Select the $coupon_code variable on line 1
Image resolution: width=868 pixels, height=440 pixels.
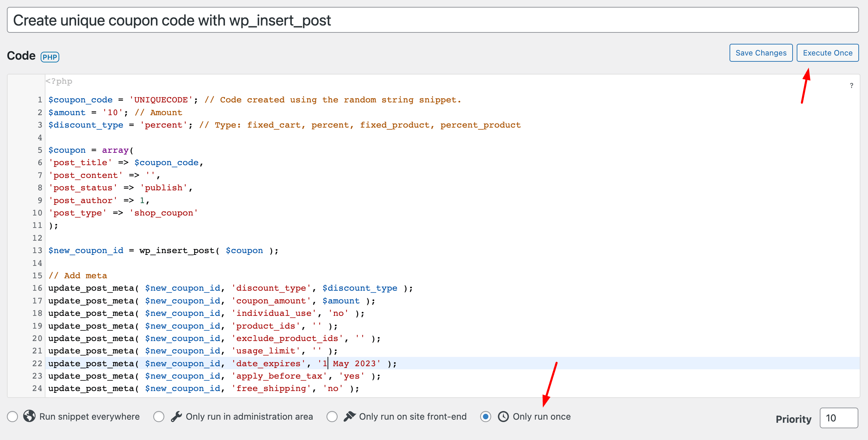click(x=80, y=100)
